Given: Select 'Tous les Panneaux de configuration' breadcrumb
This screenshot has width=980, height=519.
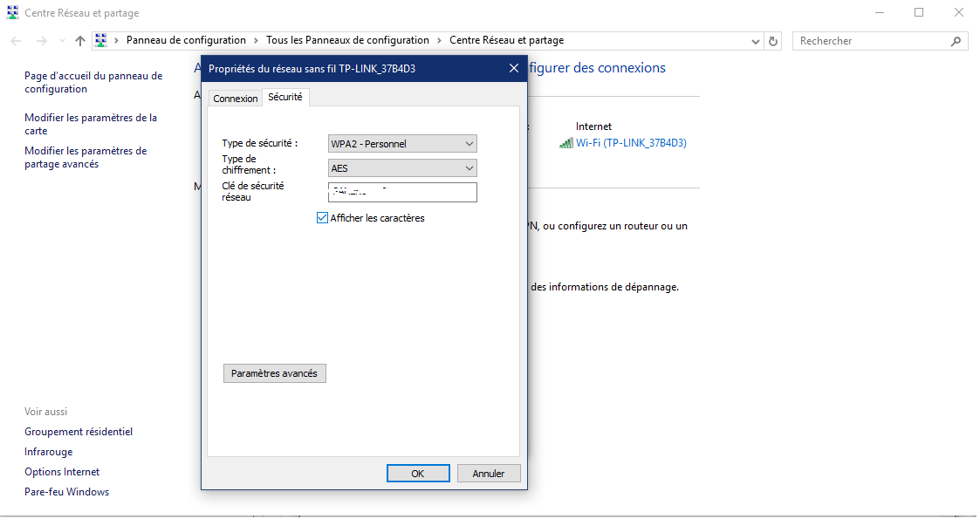Looking at the screenshot, I should coord(347,40).
